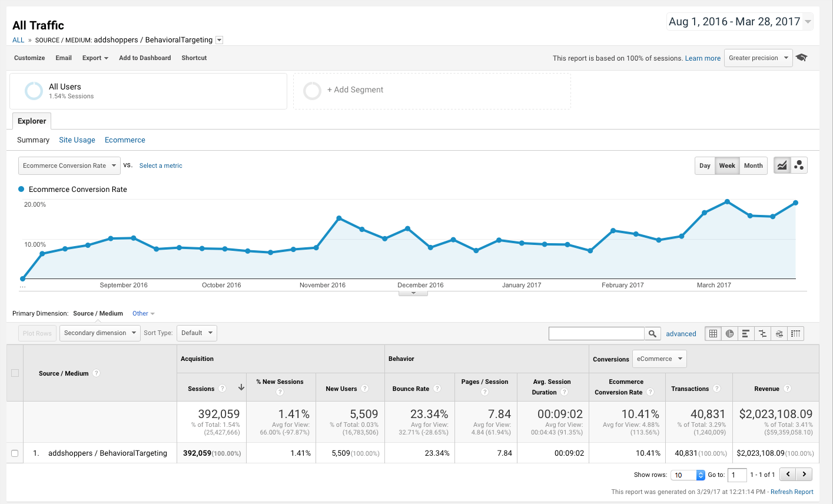The image size is (833, 504).
Task: Open help icon beside Revenue
Action: 787,389
